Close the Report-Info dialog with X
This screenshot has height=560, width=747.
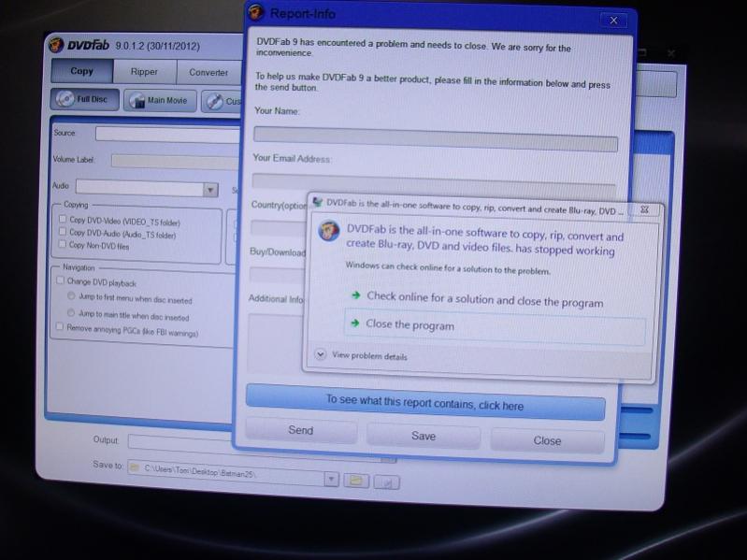pyautogui.click(x=614, y=20)
